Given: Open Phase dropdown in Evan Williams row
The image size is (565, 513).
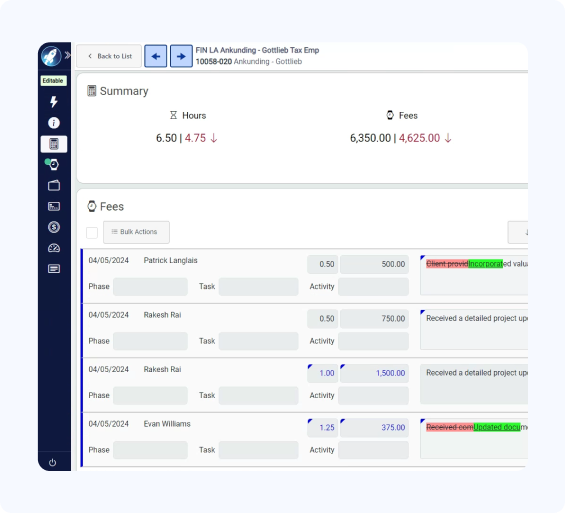Looking at the screenshot, I should pyautogui.click(x=150, y=450).
